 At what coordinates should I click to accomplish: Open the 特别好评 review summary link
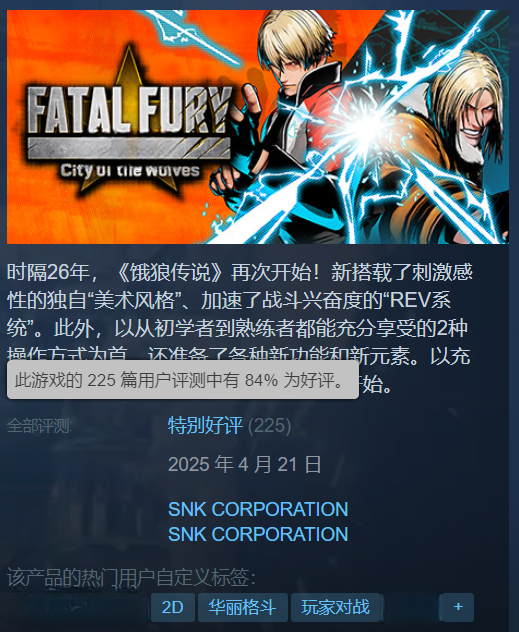click(x=206, y=426)
